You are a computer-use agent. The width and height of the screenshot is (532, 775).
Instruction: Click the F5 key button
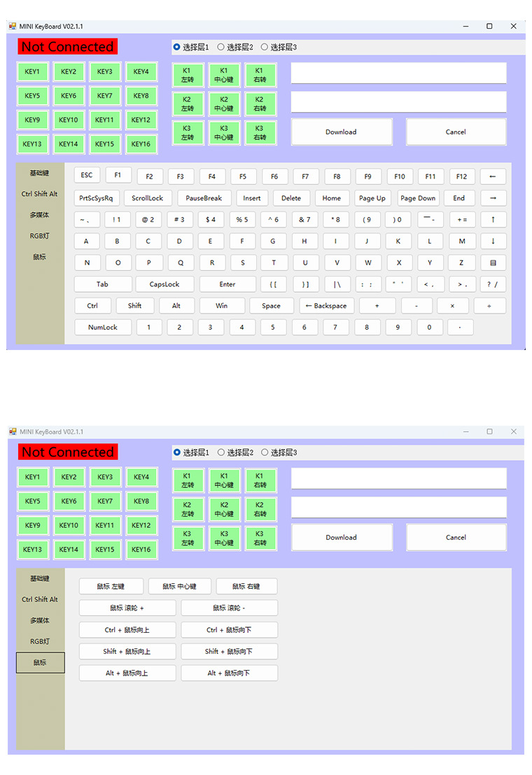[243, 176]
